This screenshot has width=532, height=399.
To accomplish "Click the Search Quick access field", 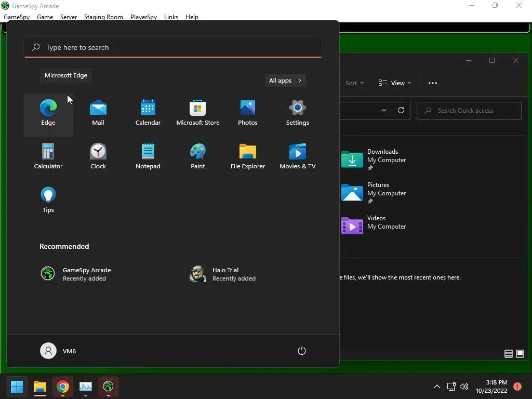I will click(469, 111).
